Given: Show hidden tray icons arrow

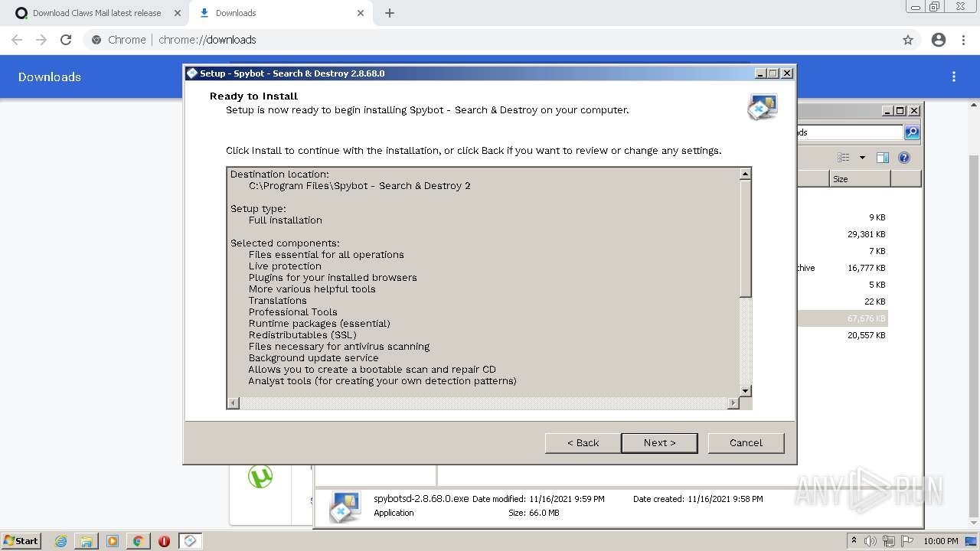Looking at the screenshot, I should click(854, 541).
